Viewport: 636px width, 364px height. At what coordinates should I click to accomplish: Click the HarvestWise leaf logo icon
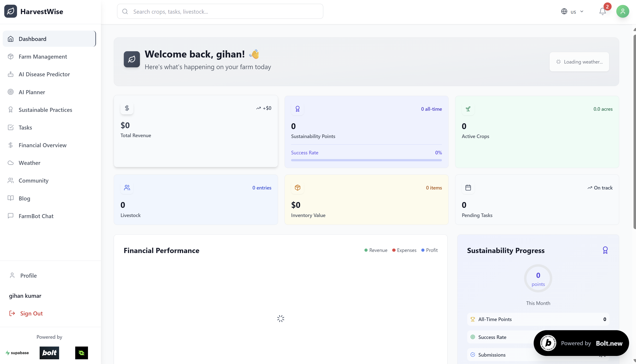pyautogui.click(x=11, y=11)
